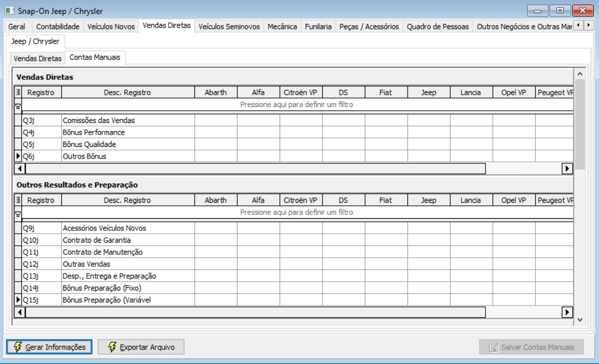Click Gerar Informações button
The width and height of the screenshot is (599, 364).
50,347
